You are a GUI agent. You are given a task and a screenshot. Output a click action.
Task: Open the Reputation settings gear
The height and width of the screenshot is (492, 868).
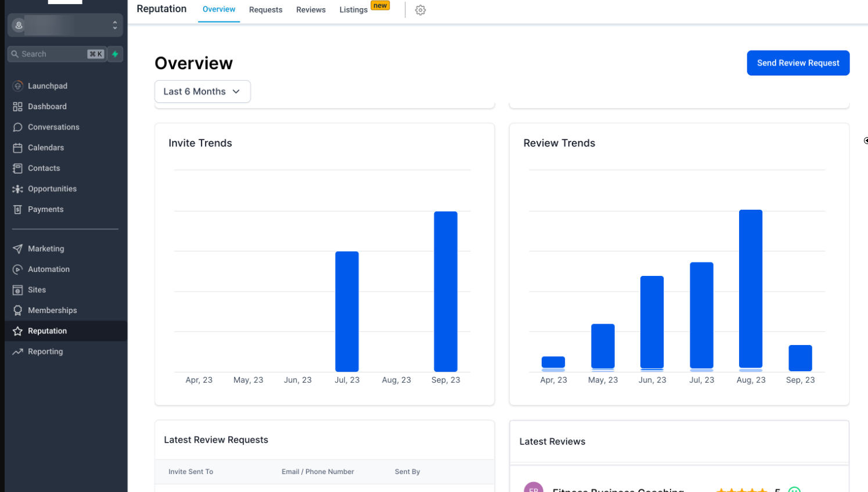tap(420, 9)
